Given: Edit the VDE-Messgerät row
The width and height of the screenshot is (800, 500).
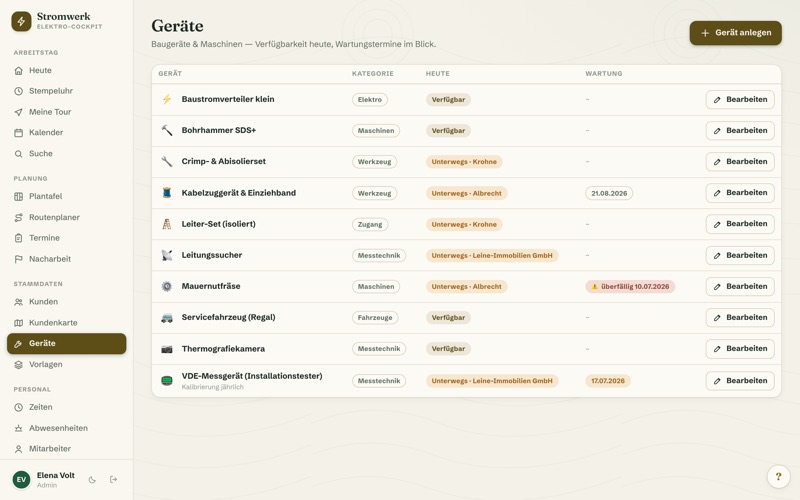Looking at the screenshot, I should click(740, 381).
